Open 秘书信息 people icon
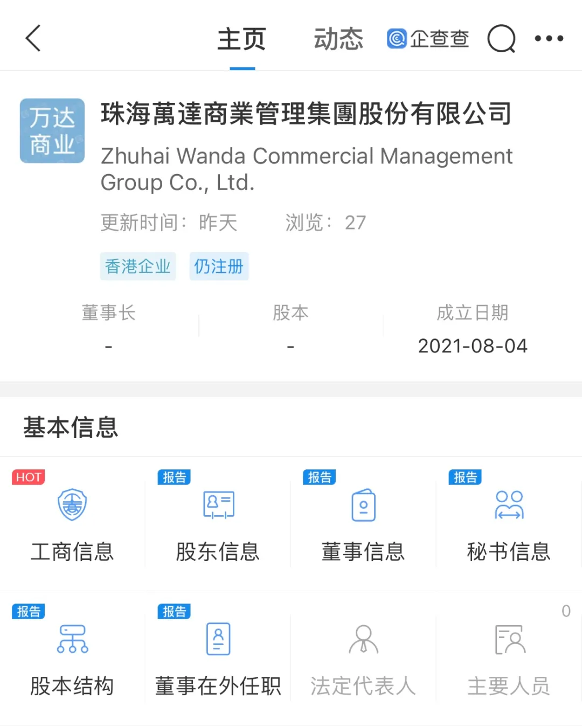The image size is (582, 728). click(509, 504)
